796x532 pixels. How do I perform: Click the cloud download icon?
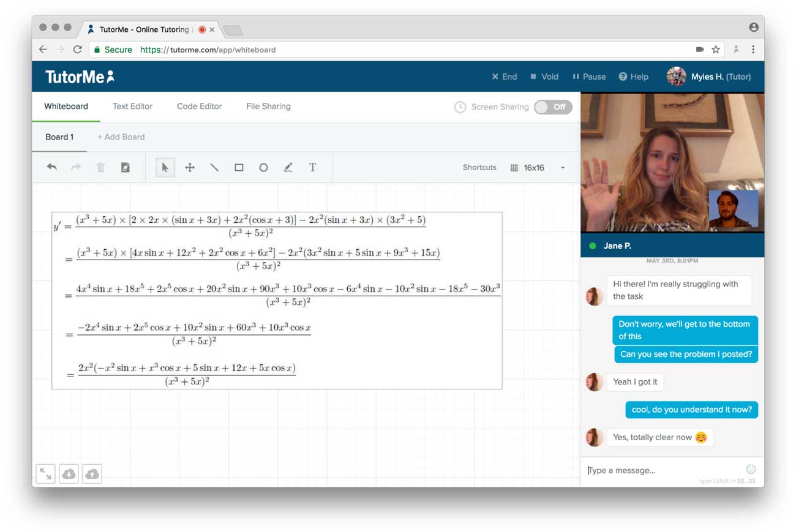tap(69, 473)
